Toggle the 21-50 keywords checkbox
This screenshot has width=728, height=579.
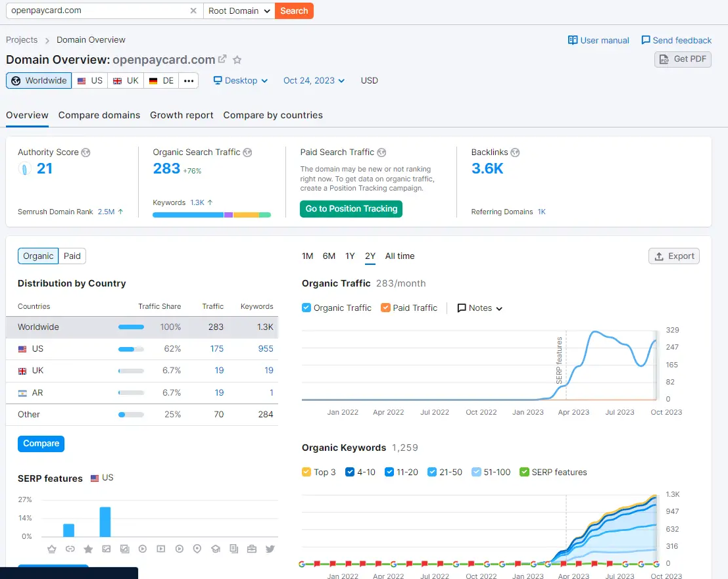(432, 472)
